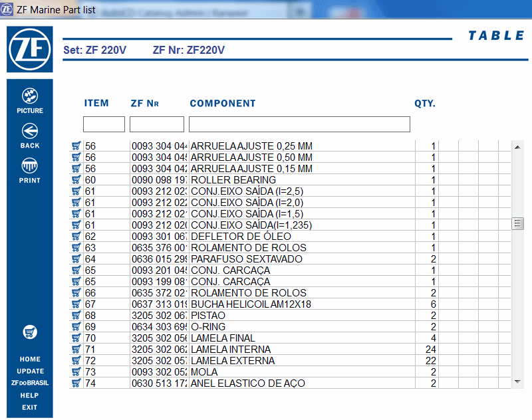Image resolution: width=532 pixels, height=420 pixels.
Task: Click the scrollbar down arrow
Action: coord(517,381)
